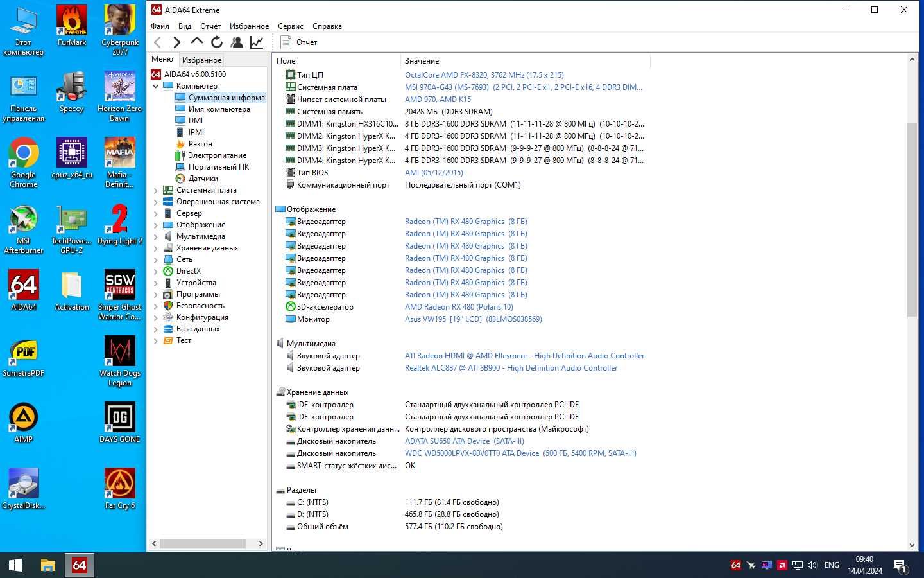Screen dimensions: 924x578
Task: Click the Значение column header
Action: pos(526,61)
